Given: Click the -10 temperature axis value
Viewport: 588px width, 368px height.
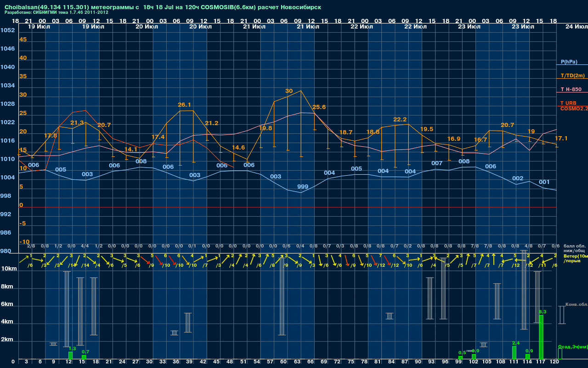Looking at the screenshot, I should click(x=24, y=242).
